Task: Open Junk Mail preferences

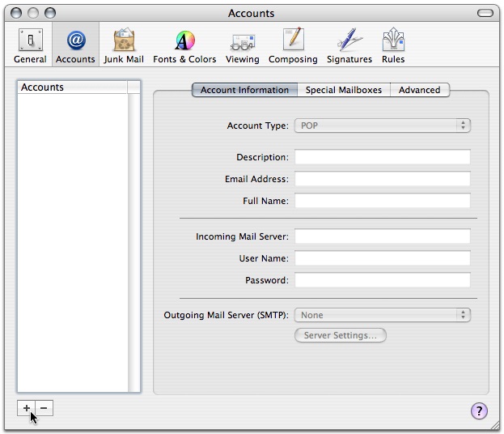Action: (x=124, y=45)
